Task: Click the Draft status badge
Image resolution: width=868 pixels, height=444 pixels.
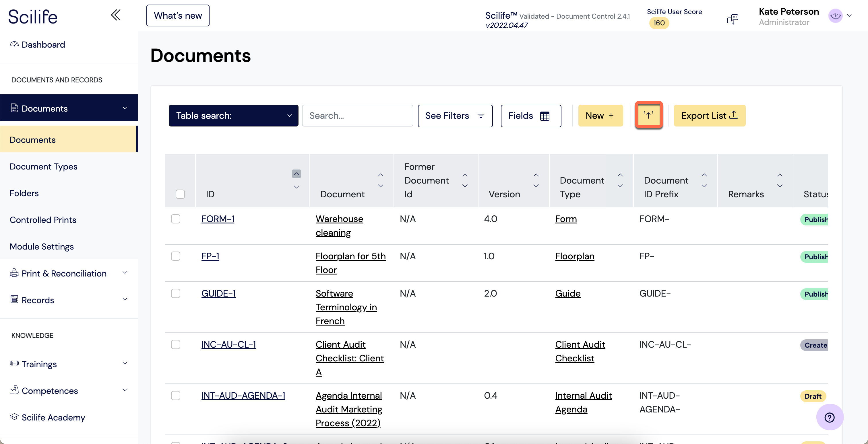Action: click(813, 396)
